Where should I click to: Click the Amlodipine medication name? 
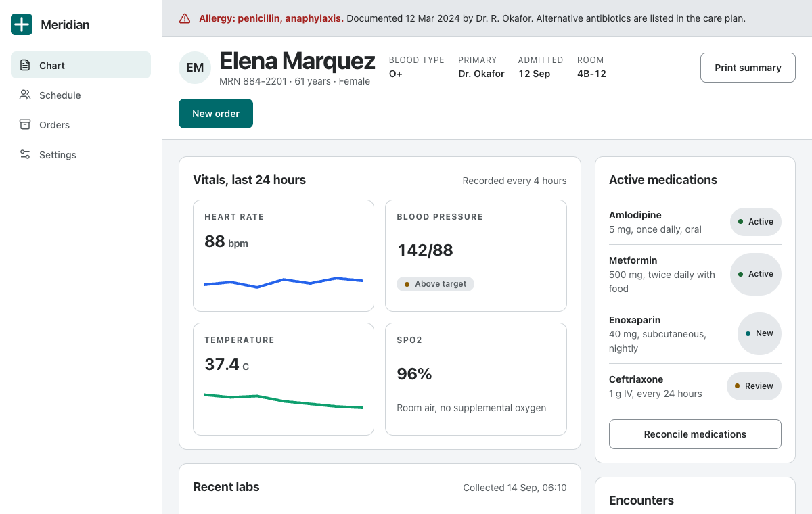point(635,215)
